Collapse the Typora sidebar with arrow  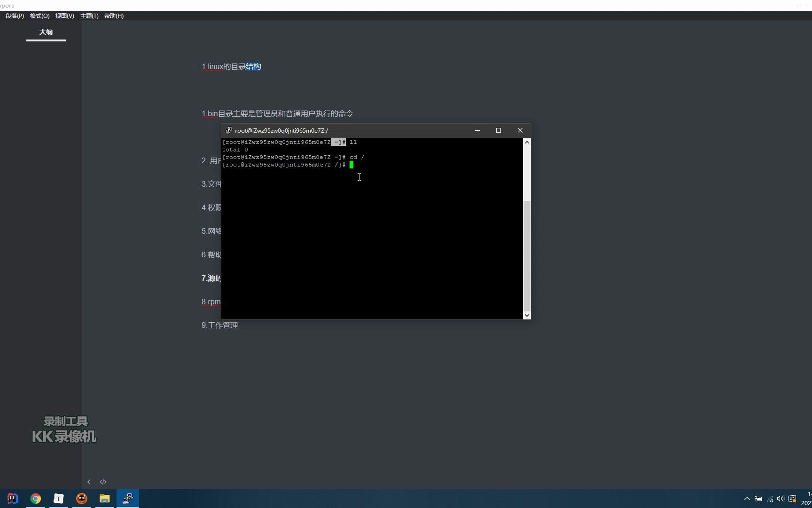89,482
